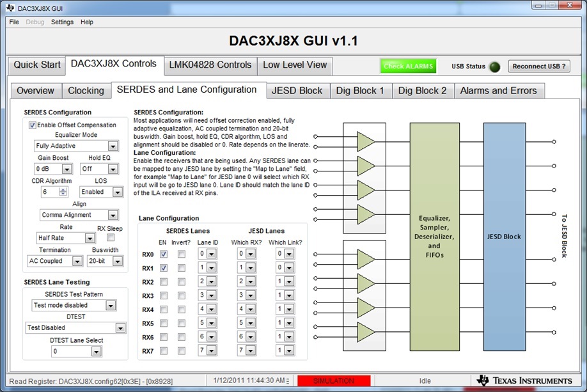The width and height of the screenshot is (587, 392).
Task: Increment the CDR Algorithm spinner value
Action: coord(63,190)
